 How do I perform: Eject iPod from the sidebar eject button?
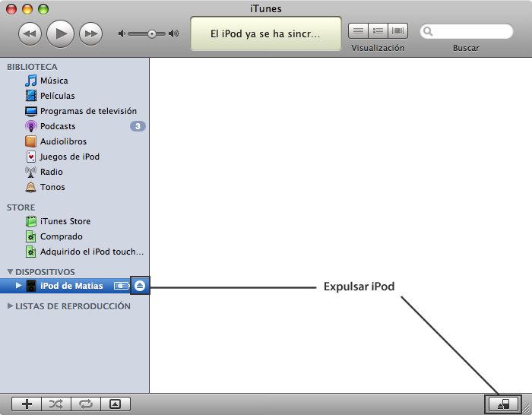point(140,286)
